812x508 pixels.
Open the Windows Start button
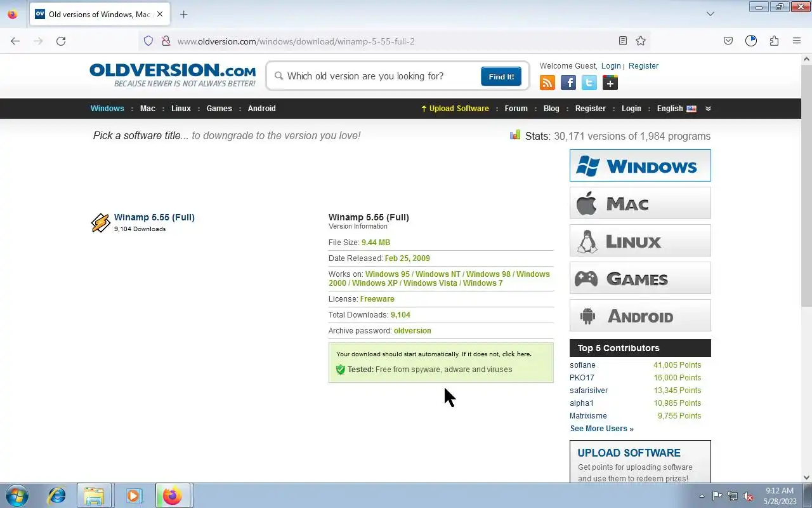coord(16,495)
